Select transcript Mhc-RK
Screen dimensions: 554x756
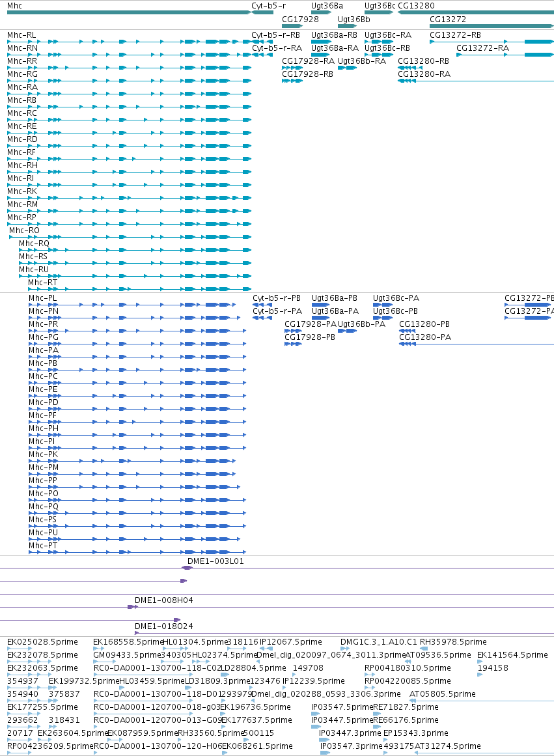click(x=22, y=191)
